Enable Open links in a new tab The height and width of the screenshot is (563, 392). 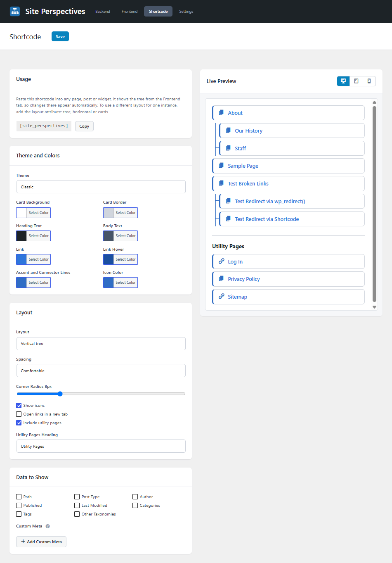coord(19,414)
